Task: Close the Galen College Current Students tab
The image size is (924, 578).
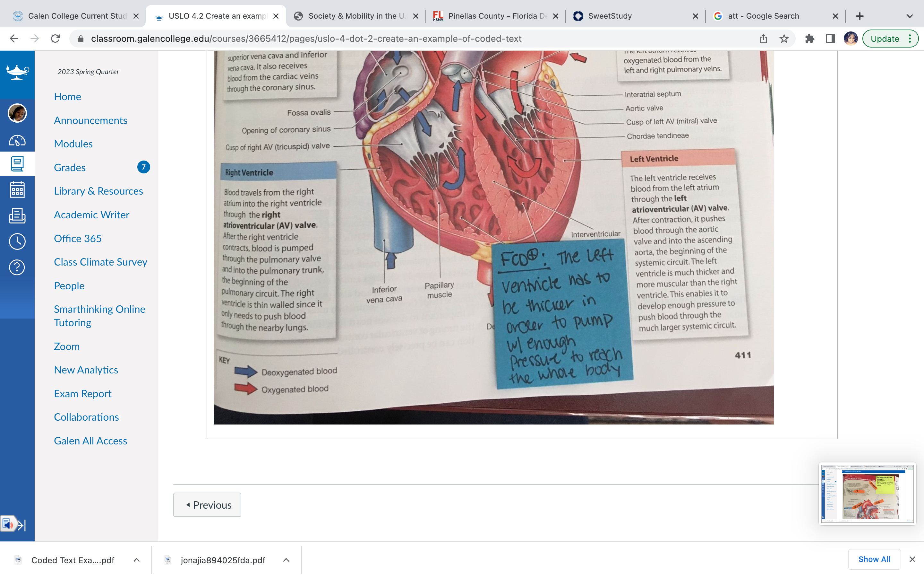Action: 136,16
